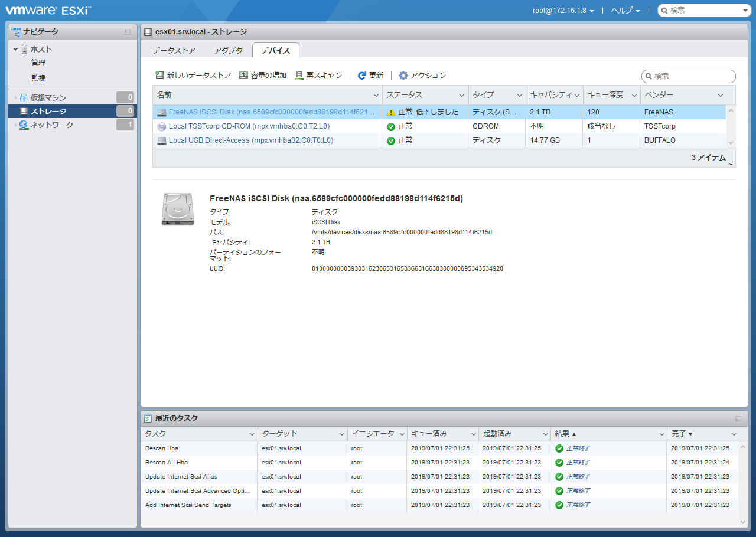Switch to the Adapters tab

coord(229,51)
